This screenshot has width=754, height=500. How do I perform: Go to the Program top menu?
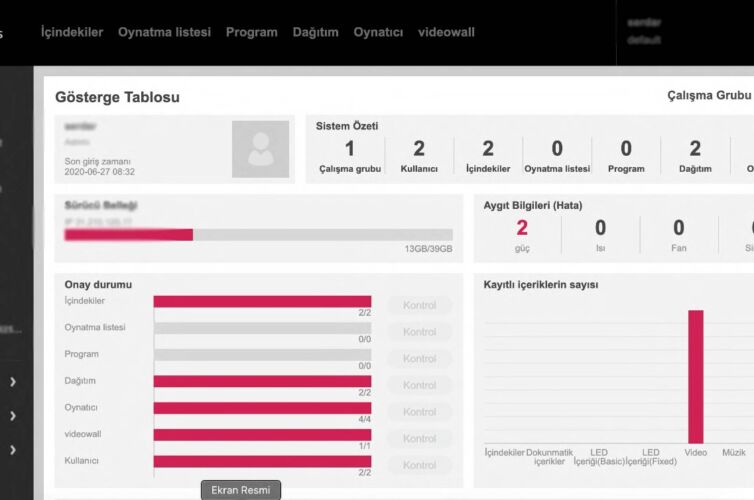point(251,32)
